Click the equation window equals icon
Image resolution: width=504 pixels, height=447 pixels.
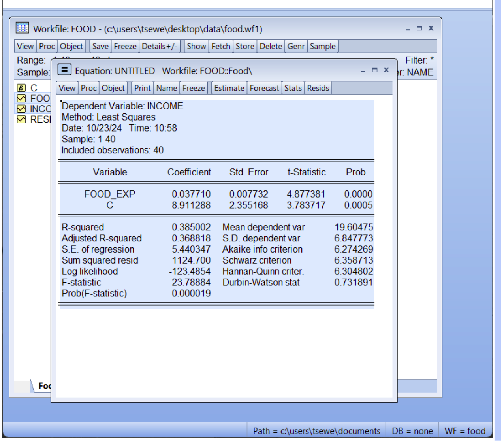[x=64, y=70]
